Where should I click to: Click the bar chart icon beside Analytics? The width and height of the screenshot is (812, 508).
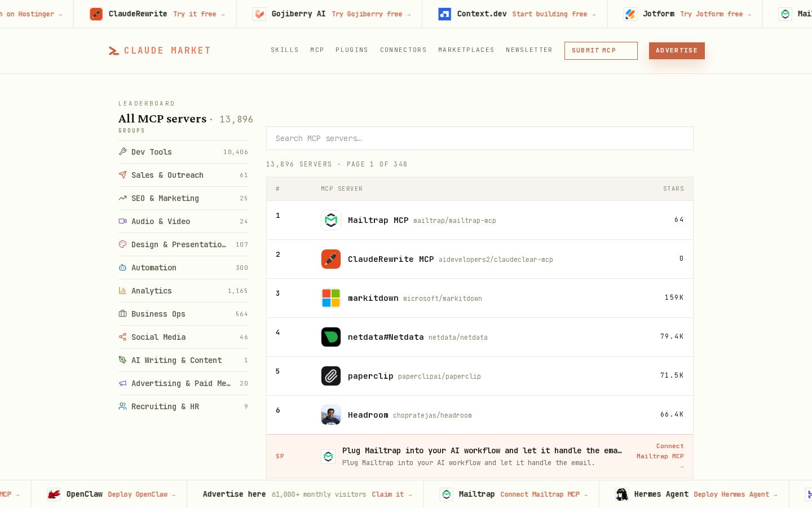tap(122, 290)
